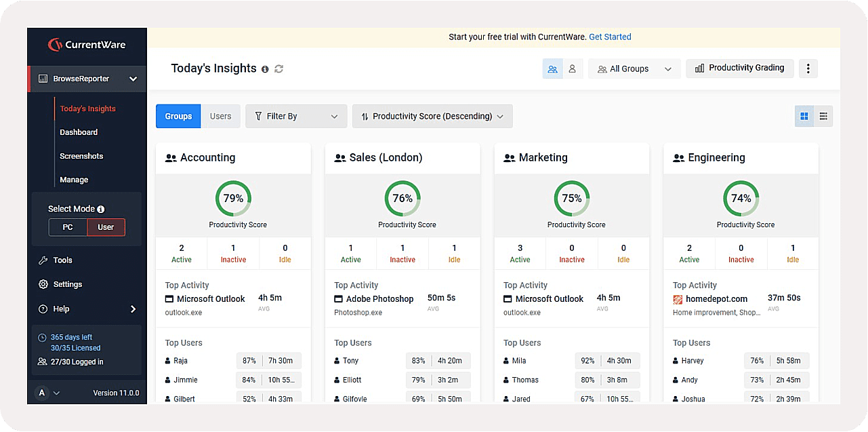
Task: Set Select Mode to User
Action: point(106,227)
